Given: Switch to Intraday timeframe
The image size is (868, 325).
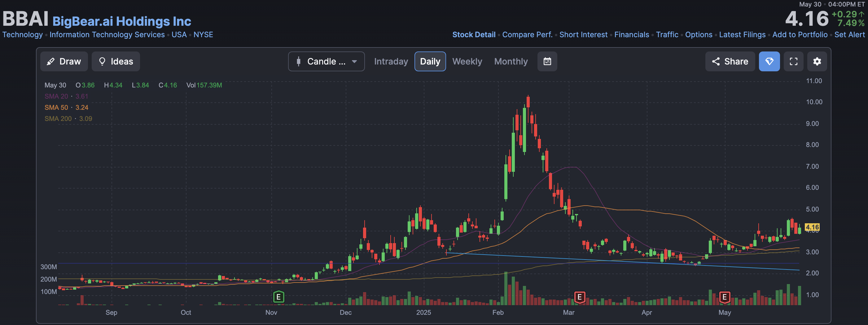Looking at the screenshot, I should (391, 61).
